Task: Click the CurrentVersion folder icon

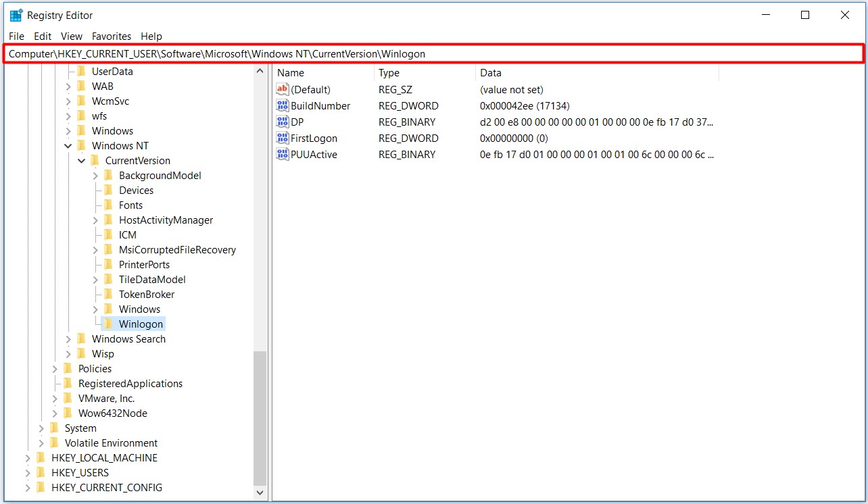Action: coord(95,160)
